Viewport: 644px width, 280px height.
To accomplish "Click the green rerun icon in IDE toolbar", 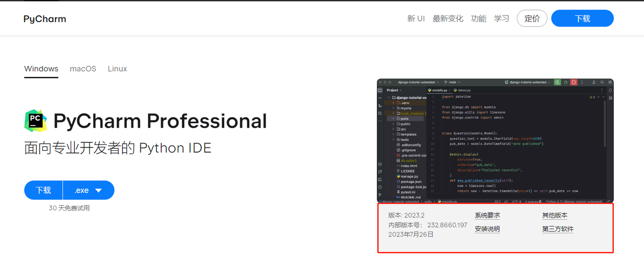I will (x=557, y=82).
